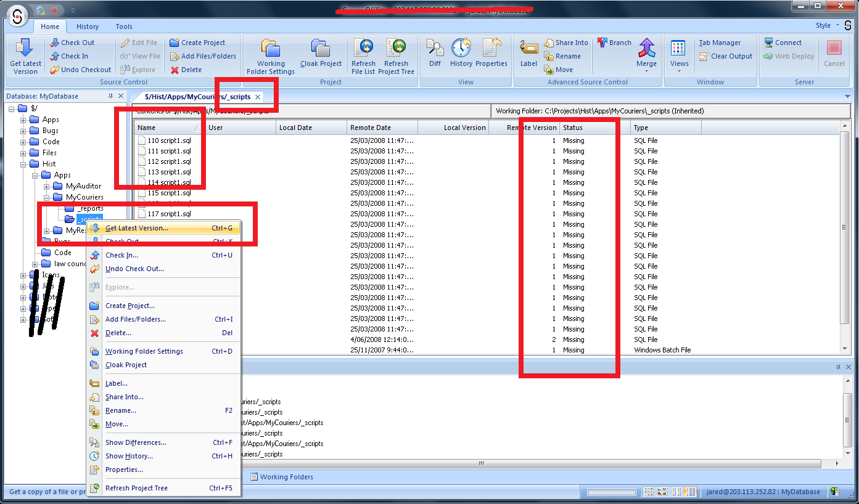Click the ribbon Refresh Project Tree icon
This screenshot has height=504, width=859.
pos(396,56)
